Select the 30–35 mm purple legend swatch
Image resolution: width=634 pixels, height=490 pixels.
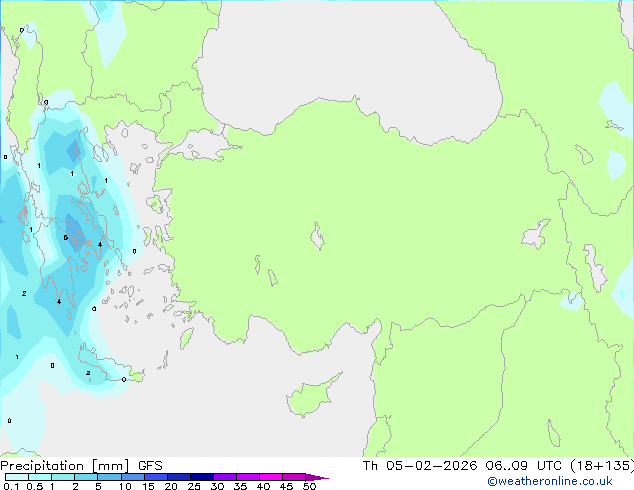tap(225, 477)
